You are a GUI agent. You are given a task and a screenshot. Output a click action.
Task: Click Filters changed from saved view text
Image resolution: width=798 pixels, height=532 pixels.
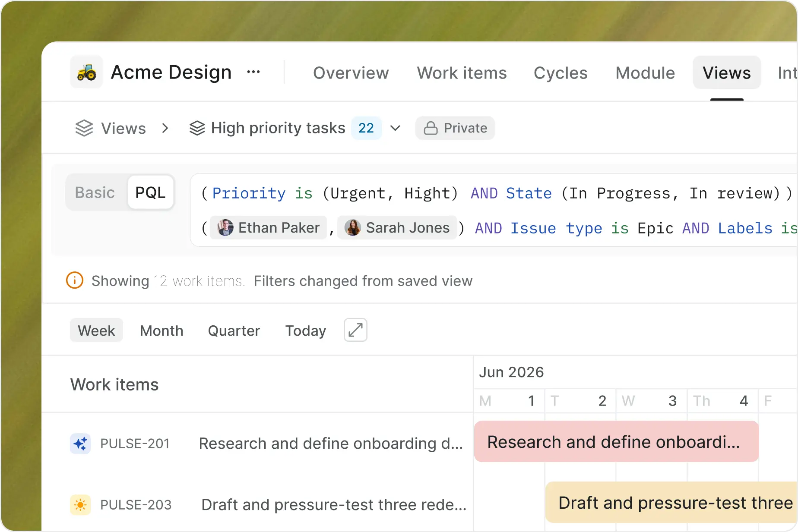363,281
